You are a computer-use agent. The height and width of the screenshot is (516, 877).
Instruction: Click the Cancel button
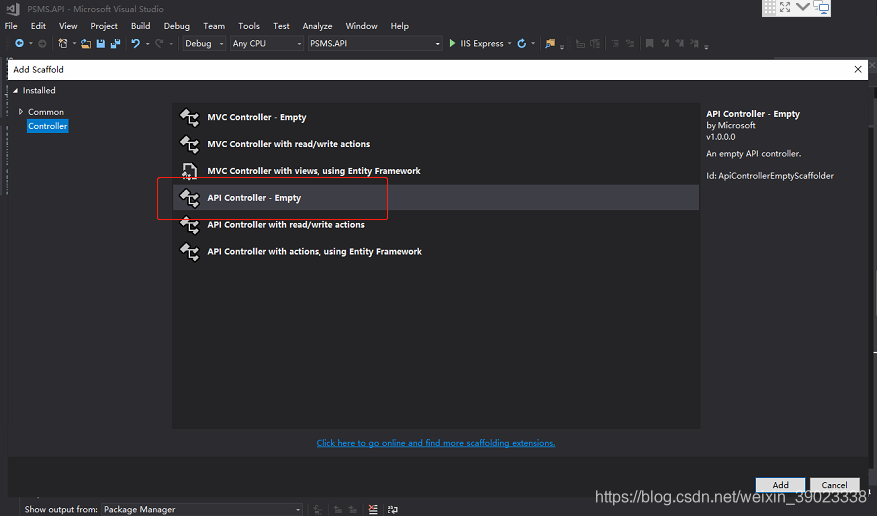pos(834,485)
